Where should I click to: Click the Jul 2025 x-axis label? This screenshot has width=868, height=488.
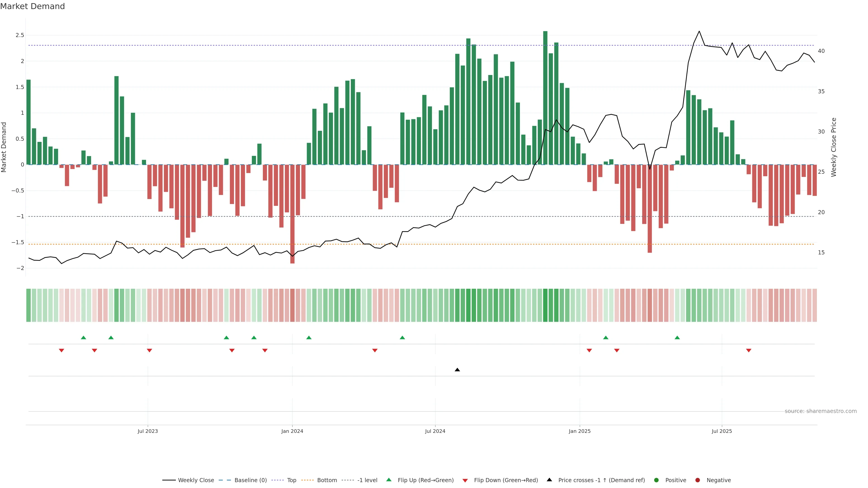tap(722, 431)
